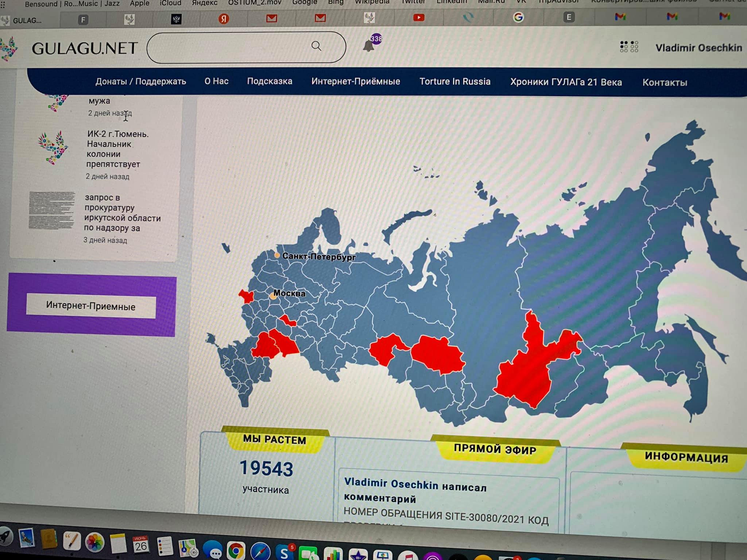Open Maps in the Dock
Screen dimensions: 747x560
click(x=188, y=548)
